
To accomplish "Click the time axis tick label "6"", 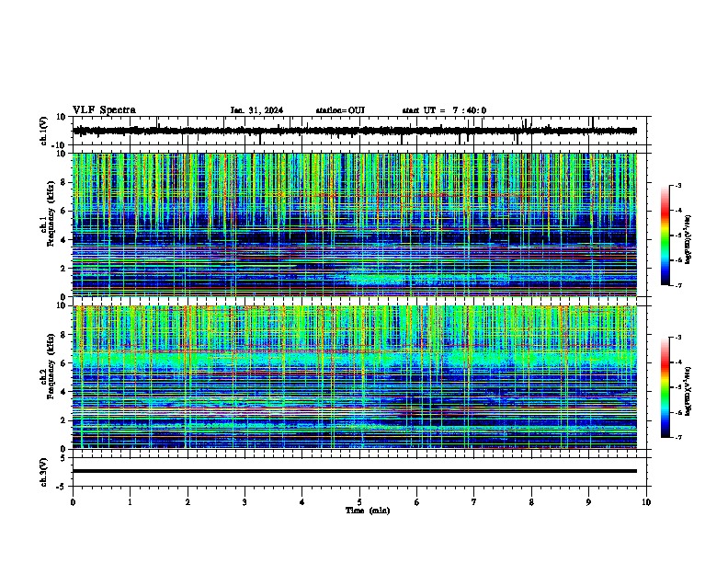I will coord(417,502).
